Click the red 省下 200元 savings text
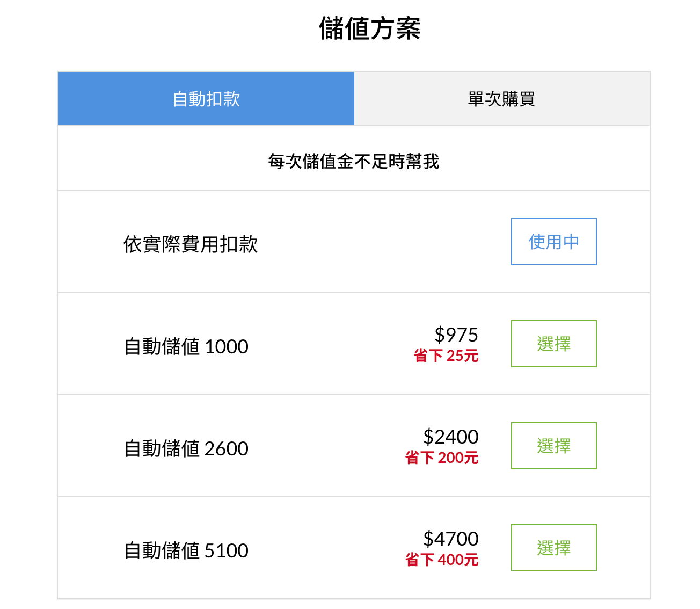Image resolution: width=700 pixels, height=609 pixels. click(x=442, y=458)
